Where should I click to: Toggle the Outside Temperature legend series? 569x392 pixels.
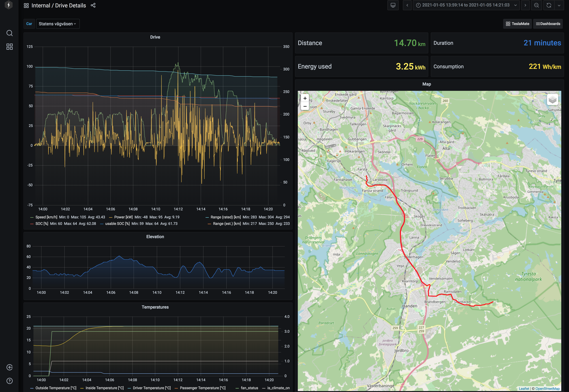pos(56,388)
